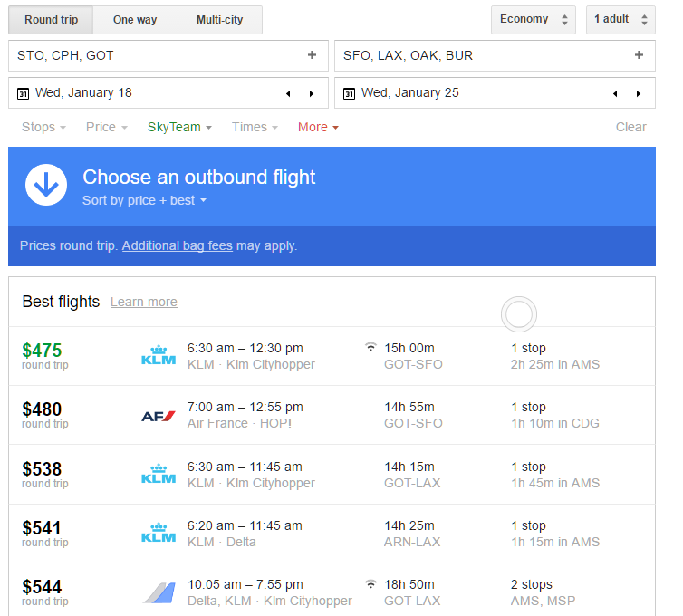
Task: Click the ARN-LAX route text
Action: tap(412, 542)
